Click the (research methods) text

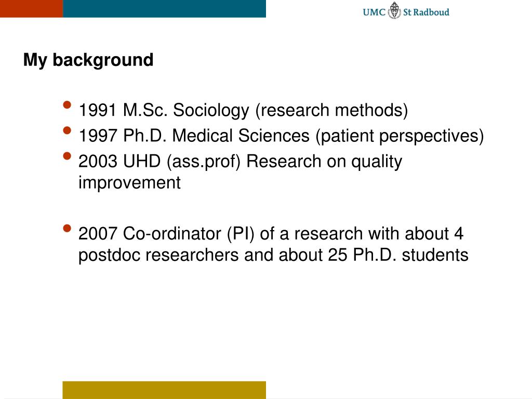pos(331,111)
